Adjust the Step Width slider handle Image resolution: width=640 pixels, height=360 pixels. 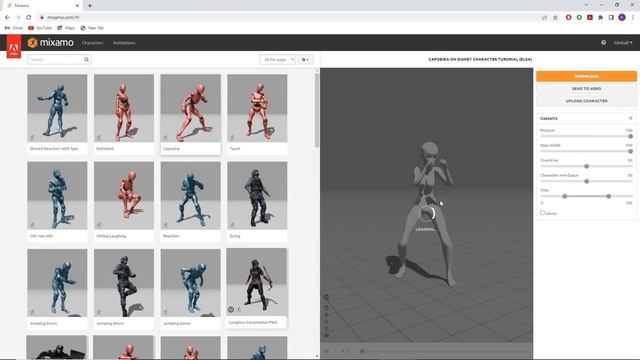coord(630,151)
